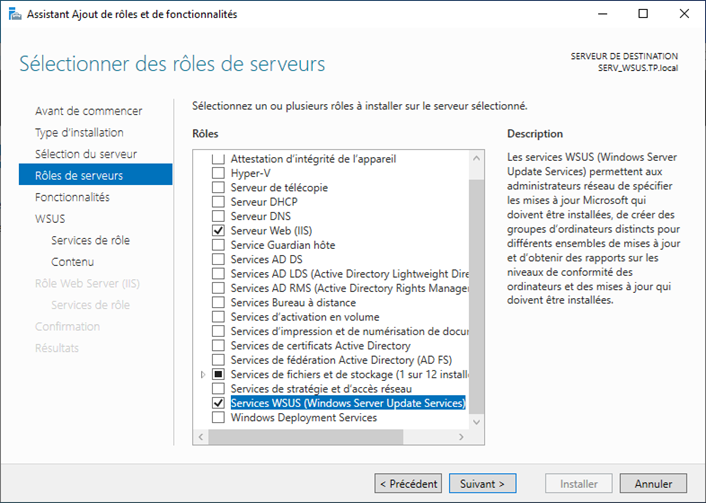Maximize the wizard window

pos(643,14)
